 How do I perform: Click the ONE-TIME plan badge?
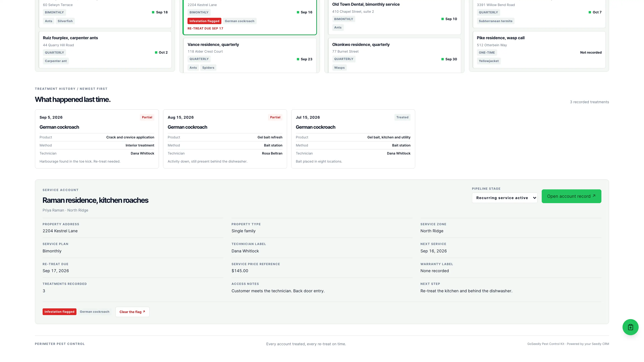487,52
